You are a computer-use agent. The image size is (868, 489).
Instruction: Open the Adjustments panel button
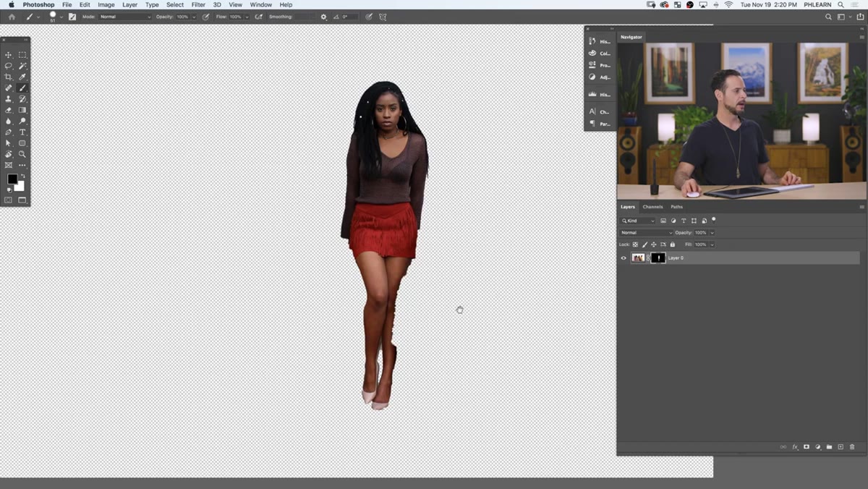click(600, 77)
